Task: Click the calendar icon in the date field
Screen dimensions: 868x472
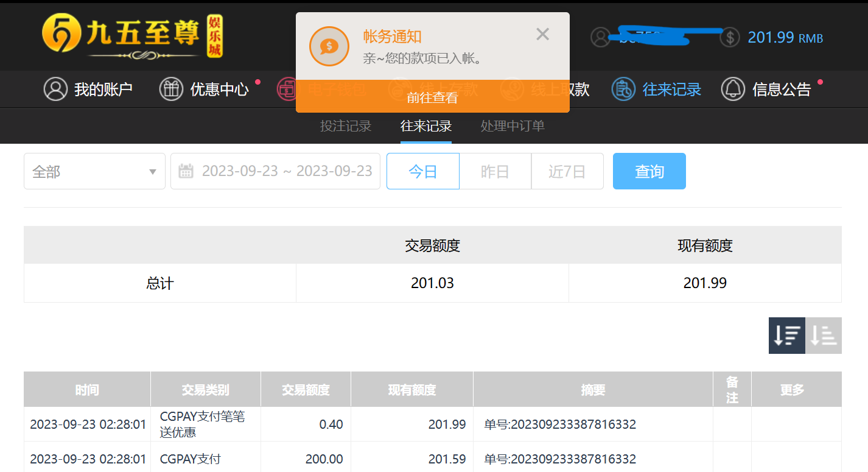Action: 186,171
